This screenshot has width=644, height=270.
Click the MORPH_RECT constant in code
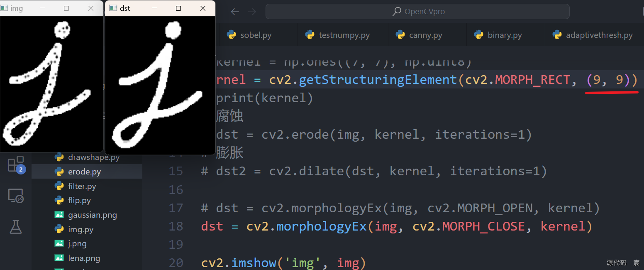pyautogui.click(x=532, y=80)
